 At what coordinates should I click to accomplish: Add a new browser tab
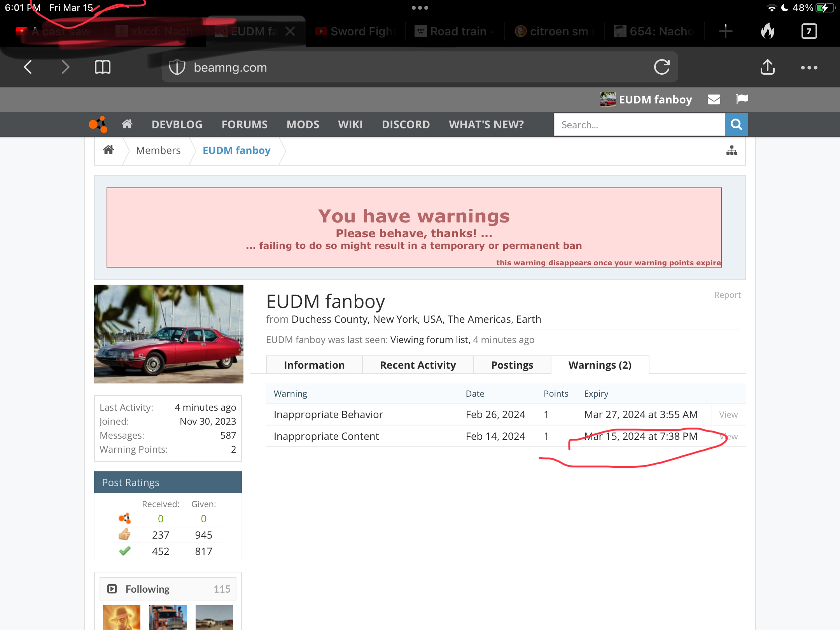coord(726,31)
